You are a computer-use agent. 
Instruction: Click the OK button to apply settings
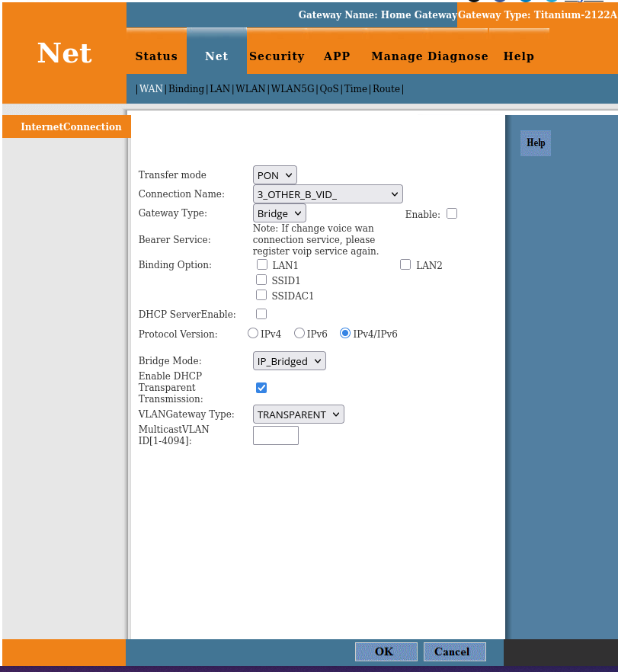tap(386, 651)
